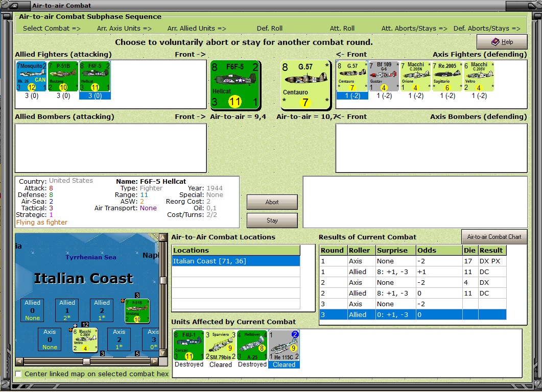This screenshot has height=392, width=542.
Task: Click the Allied 1 box marked 2* on map
Action: click(67, 310)
